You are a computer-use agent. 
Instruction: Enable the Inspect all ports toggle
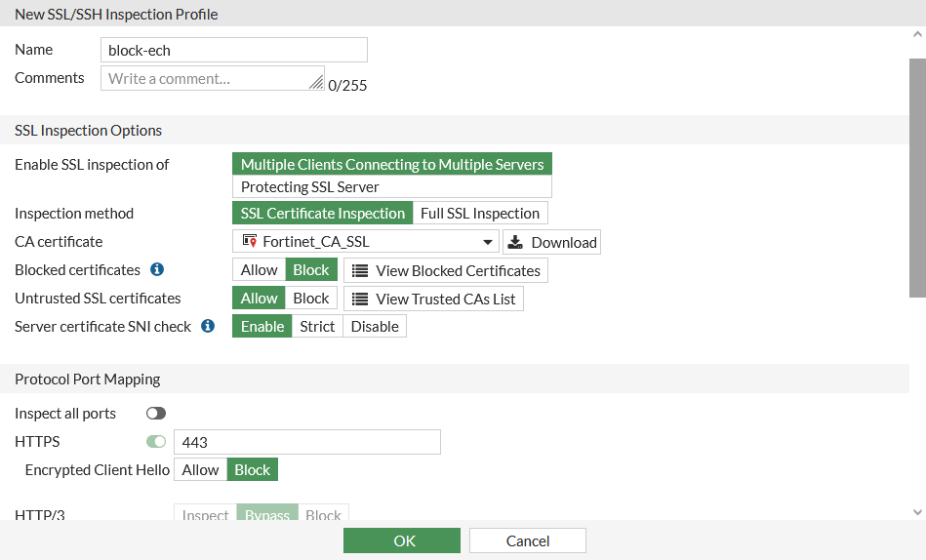click(x=156, y=414)
